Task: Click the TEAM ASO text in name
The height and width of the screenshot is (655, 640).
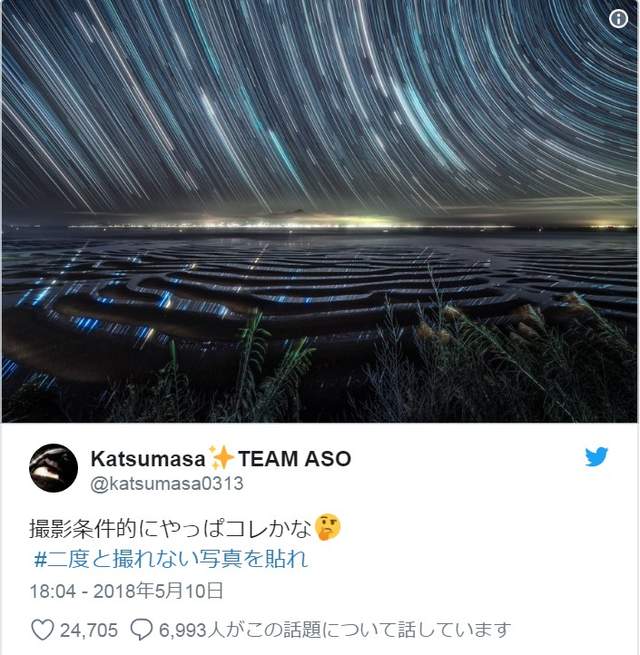Action: pyautogui.click(x=294, y=458)
